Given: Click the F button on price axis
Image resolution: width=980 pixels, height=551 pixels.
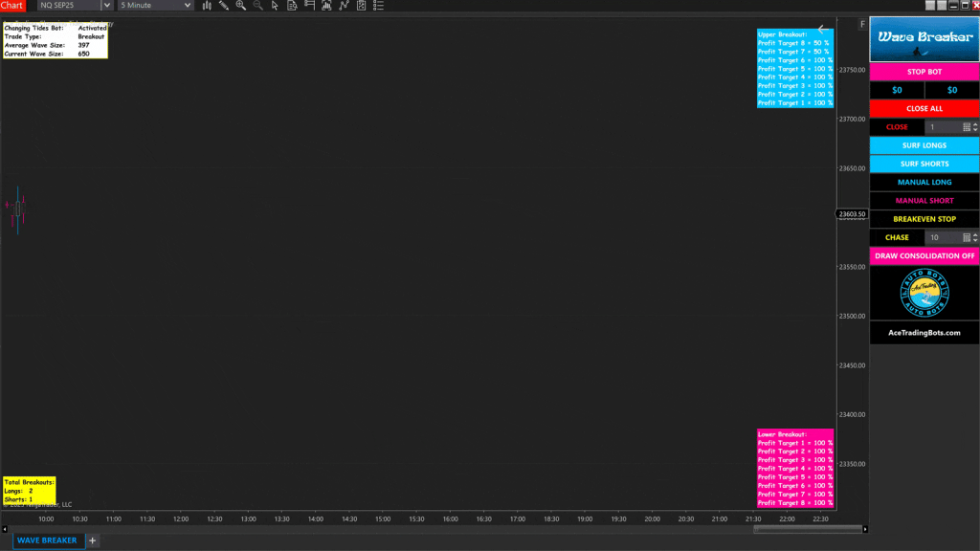Looking at the screenshot, I should pyautogui.click(x=862, y=24).
